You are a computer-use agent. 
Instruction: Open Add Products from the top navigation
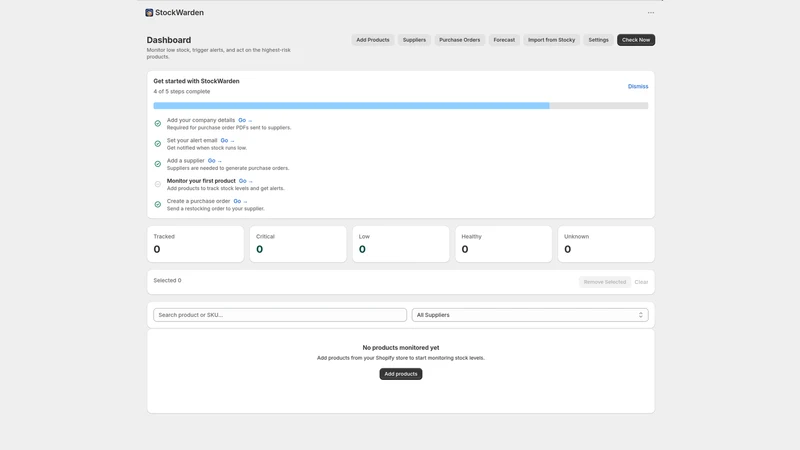[372, 40]
